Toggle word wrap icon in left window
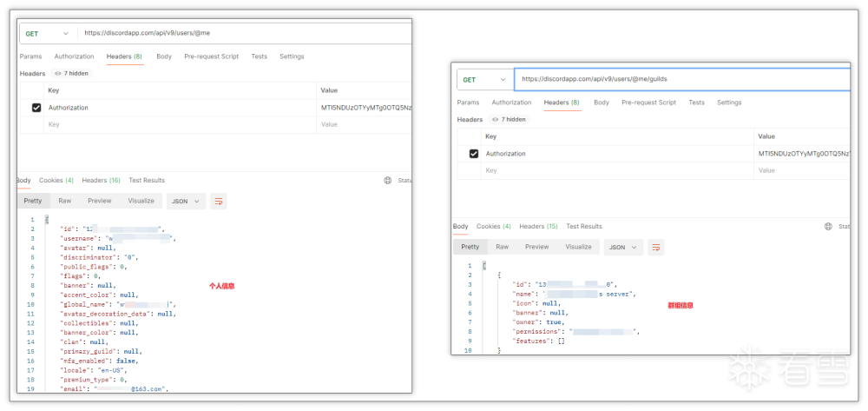This screenshot has height=411, width=868. coord(219,202)
